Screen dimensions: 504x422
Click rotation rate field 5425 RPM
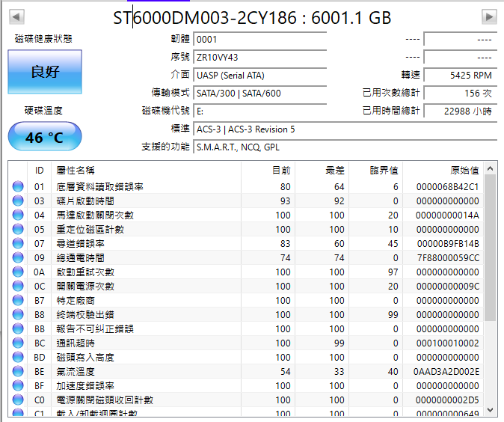pyautogui.click(x=461, y=76)
